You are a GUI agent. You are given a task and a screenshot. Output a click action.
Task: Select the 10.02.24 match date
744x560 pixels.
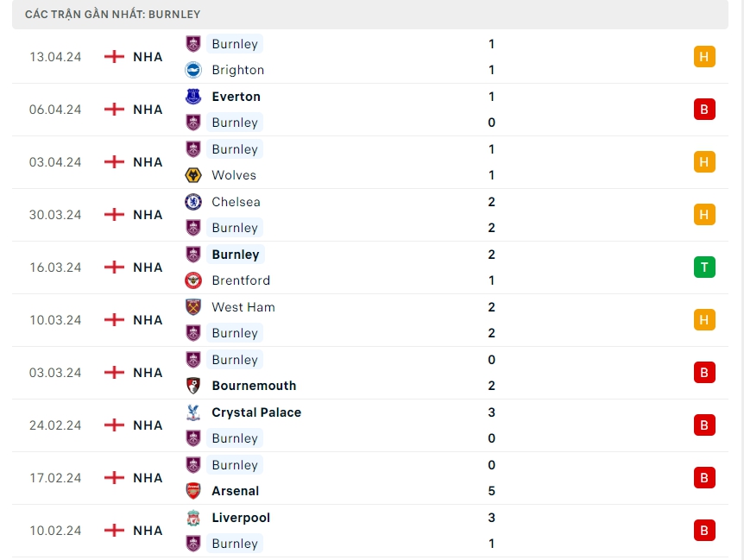[x=55, y=531]
